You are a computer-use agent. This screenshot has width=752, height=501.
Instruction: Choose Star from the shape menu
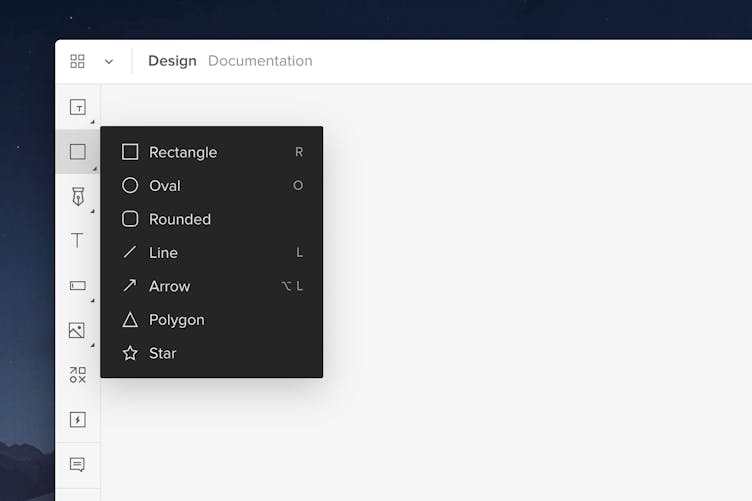pos(212,353)
